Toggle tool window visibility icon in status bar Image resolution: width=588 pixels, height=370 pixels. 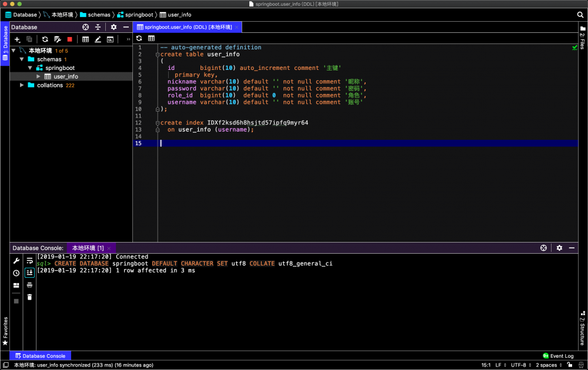pyautogui.click(x=5, y=365)
